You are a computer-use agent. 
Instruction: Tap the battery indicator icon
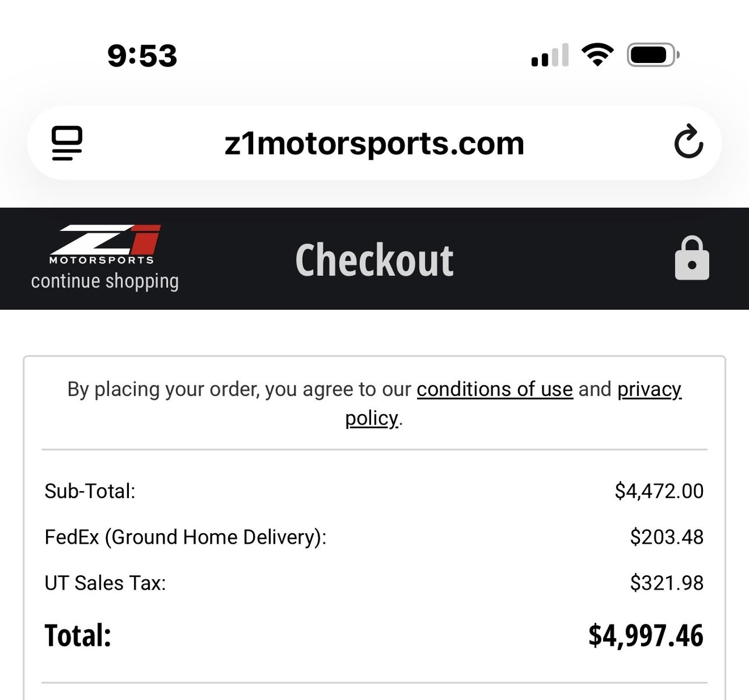653,55
